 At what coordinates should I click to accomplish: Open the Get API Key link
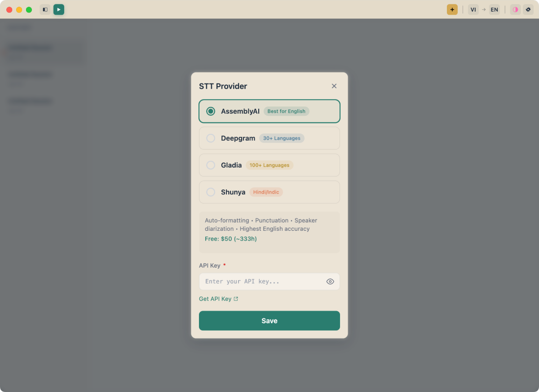(215, 299)
